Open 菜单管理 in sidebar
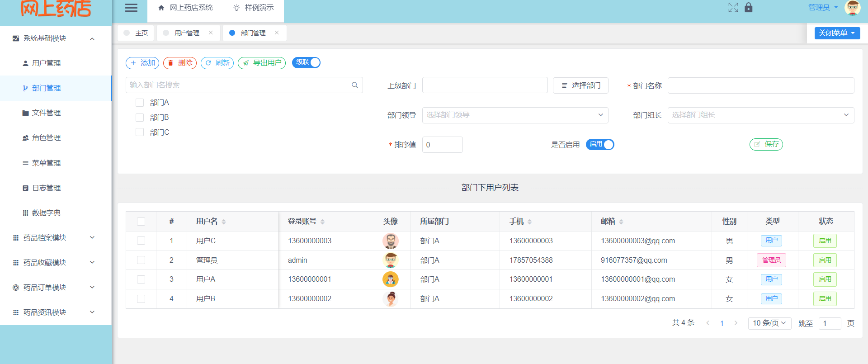Screen dimensions: 868x364 56,163
